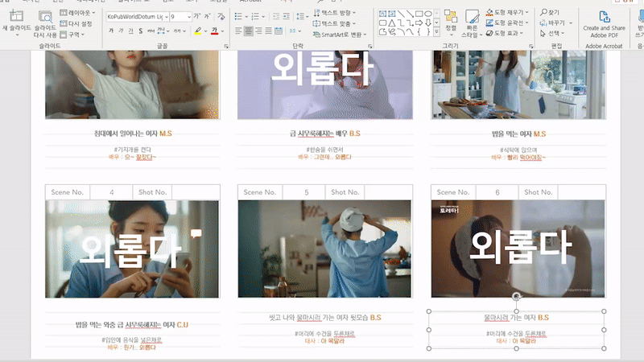Open Shape Outline (도형 윤곽선) menu

pos(507,23)
